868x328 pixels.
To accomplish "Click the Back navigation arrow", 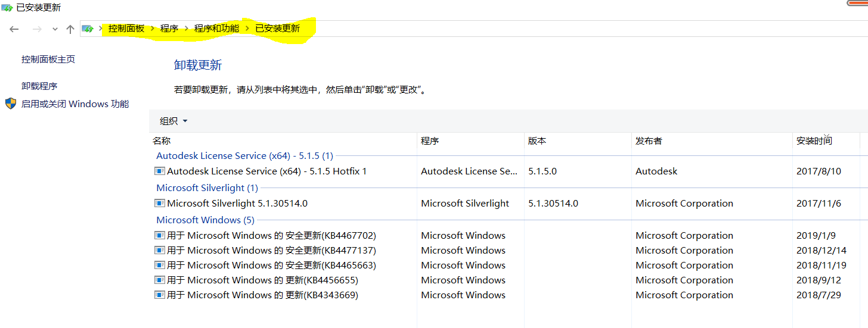I will click(x=14, y=29).
